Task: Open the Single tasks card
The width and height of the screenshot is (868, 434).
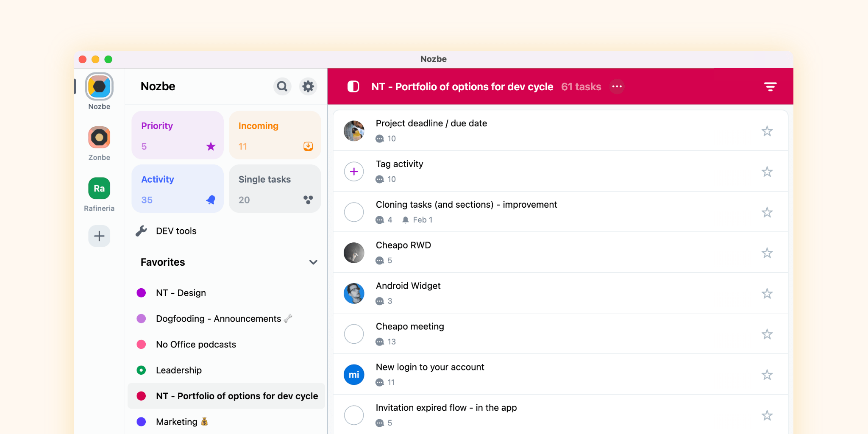Action: pos(275,189)
